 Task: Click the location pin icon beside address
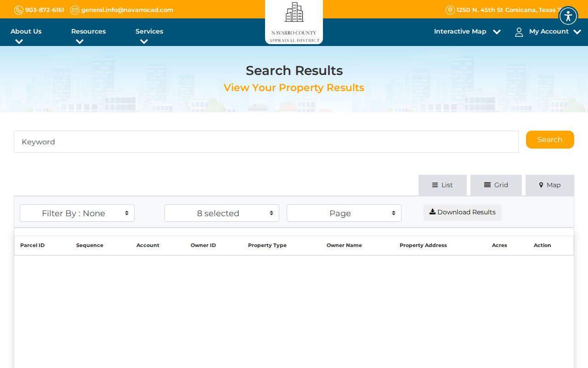tap(450, 10)
